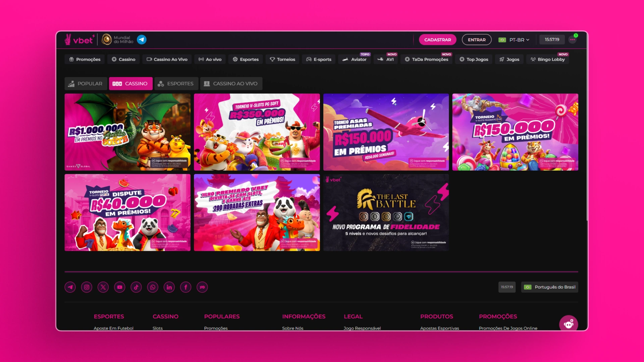Open the Facebook social icon

186,287
